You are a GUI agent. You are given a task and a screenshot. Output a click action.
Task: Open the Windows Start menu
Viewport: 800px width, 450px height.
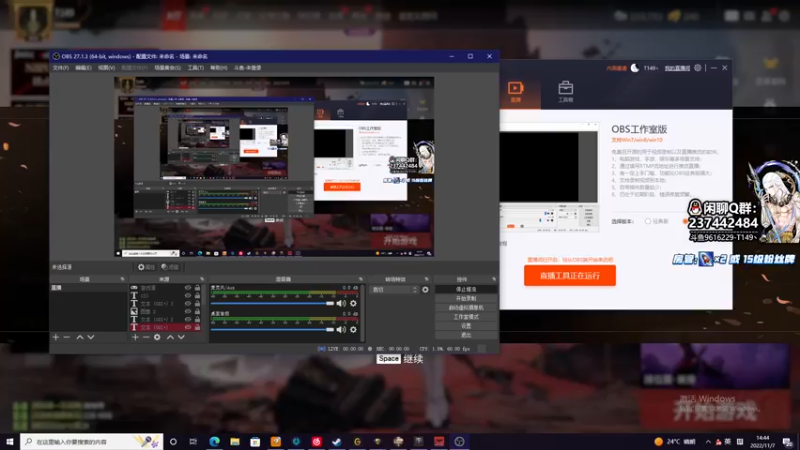[x=10, y=441]
